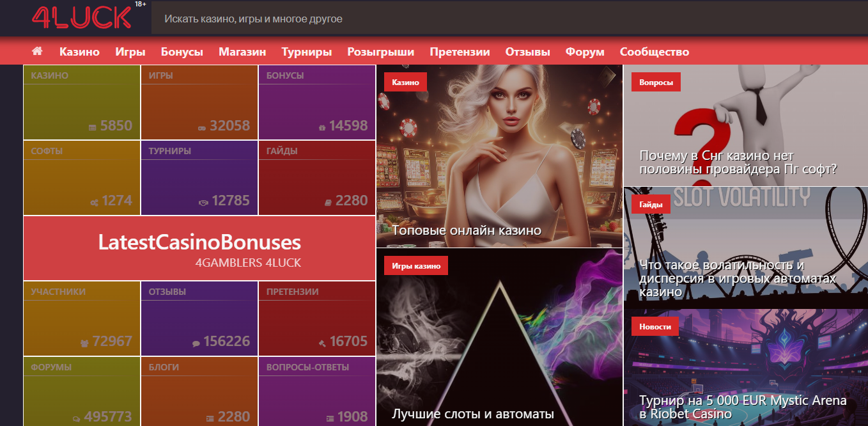Click the comment icon beside 156226
The height and width of the screenshot is (426, 868).
pyautogui.click(x=196, y=343)
